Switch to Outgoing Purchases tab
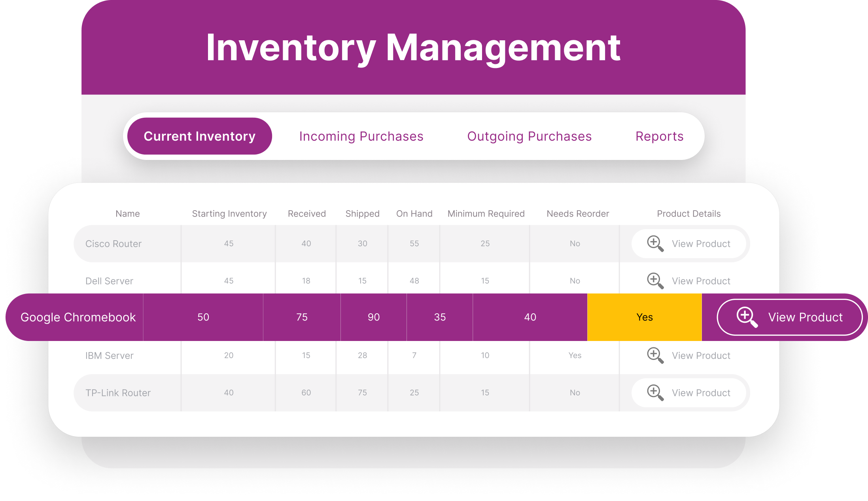The image size is (868, 501). (529, 136)
